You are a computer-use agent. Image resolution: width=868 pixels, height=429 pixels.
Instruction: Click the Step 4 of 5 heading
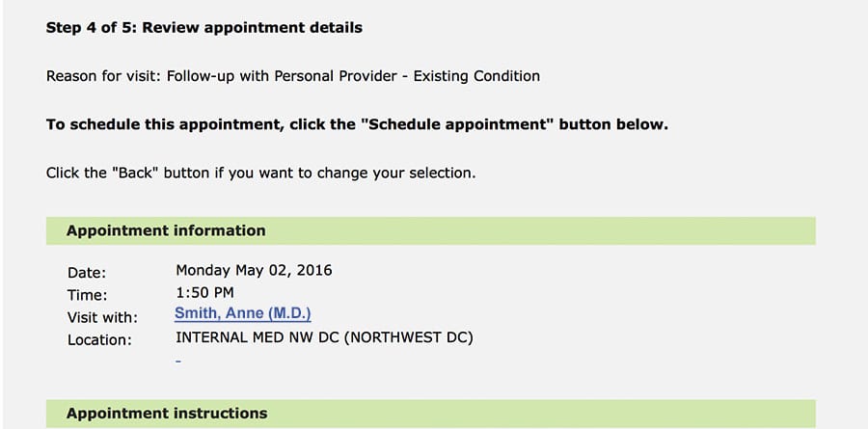(x=204, y=28)
